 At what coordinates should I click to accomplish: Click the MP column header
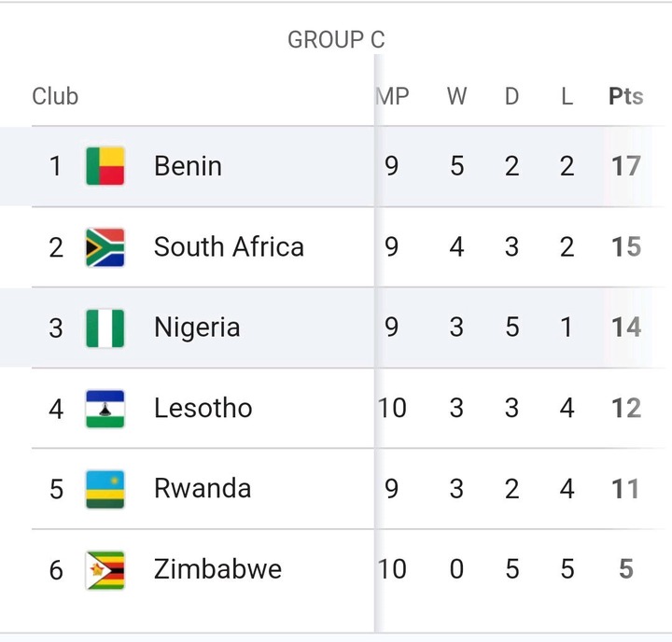(393, 96)
